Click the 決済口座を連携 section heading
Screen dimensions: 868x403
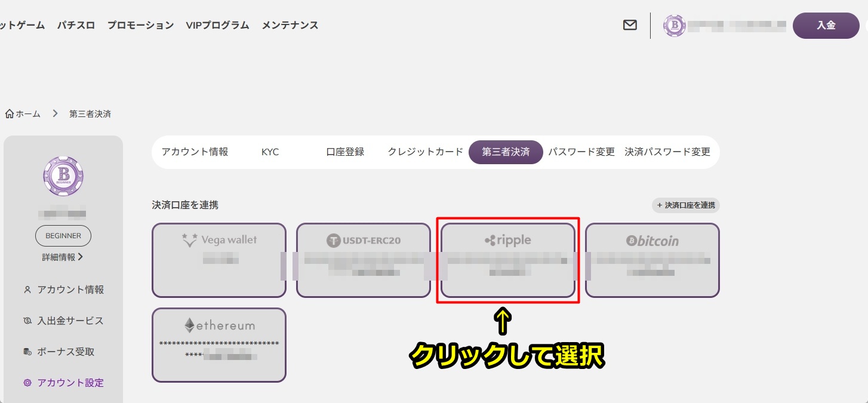tap(185, 205)
